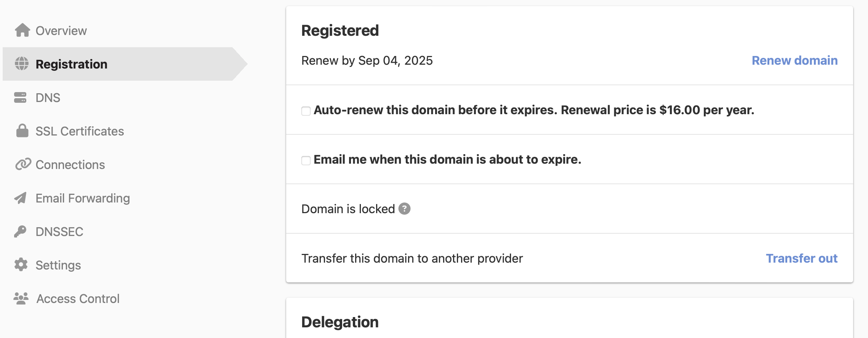Click the people icon for Access Control

click(21, 298)
